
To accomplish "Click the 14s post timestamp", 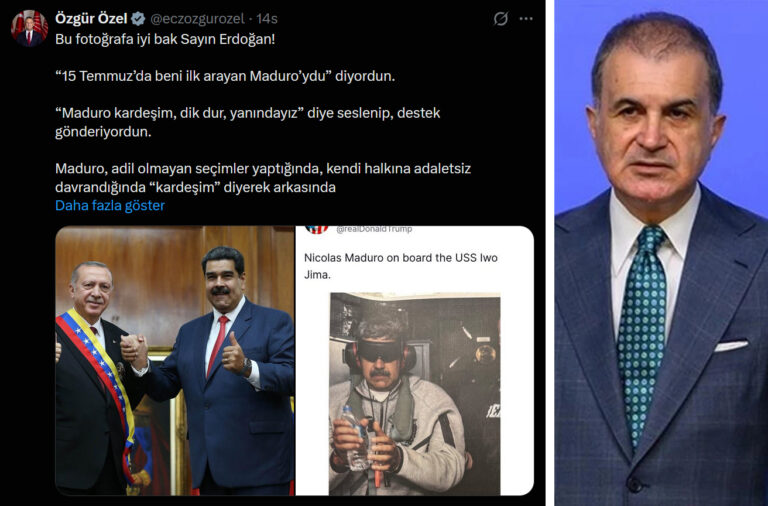I will click(x=266, y=19).
